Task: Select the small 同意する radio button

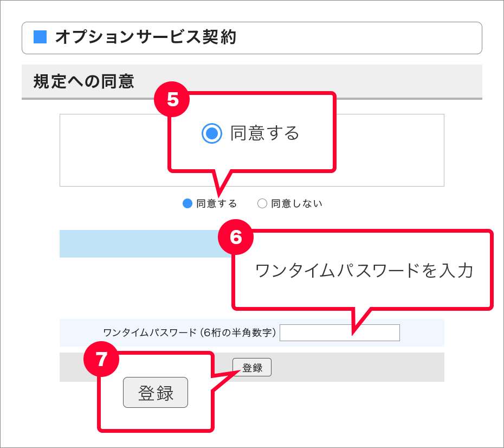Action: 188,203
